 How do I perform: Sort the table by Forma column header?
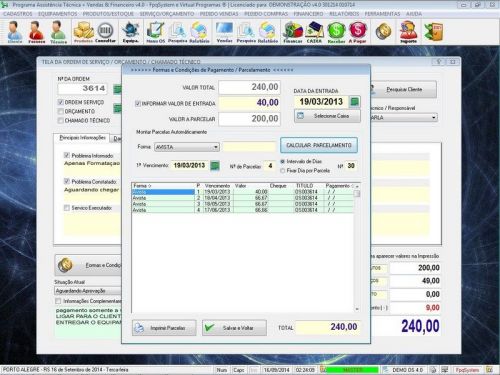(x=163, y=186)
